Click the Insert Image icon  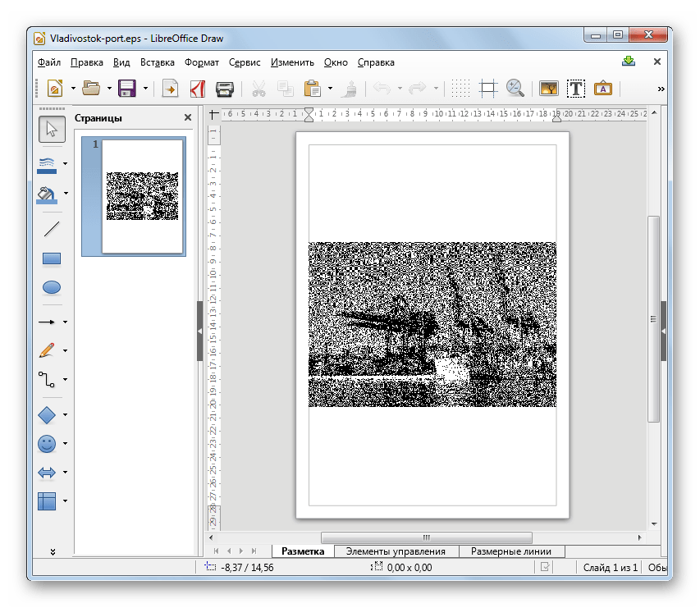(549, 88)
